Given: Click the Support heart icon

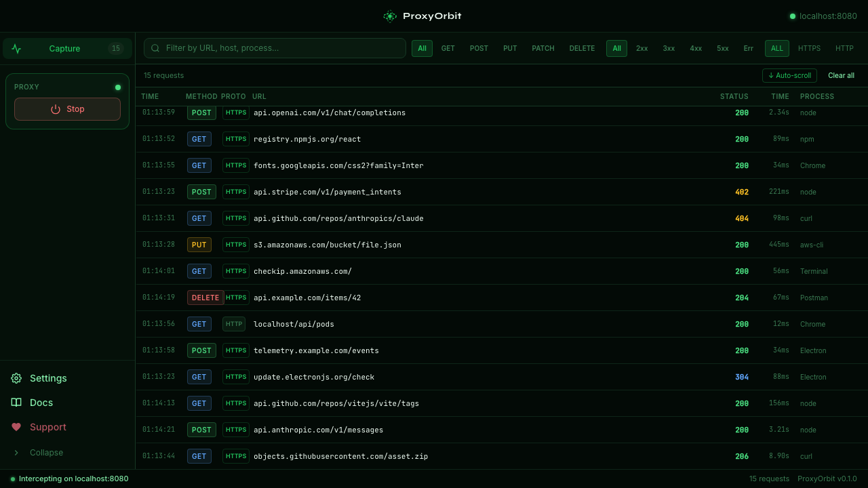Looking at the screenshot, I should point(16,427).
